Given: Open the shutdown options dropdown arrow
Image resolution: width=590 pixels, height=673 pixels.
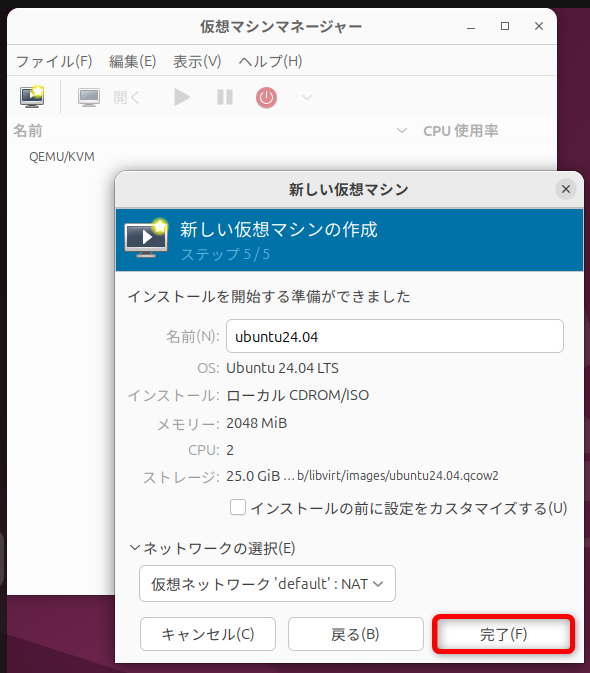Looking at the screenshot, I should pyautogui.click(x=307, y=97).
